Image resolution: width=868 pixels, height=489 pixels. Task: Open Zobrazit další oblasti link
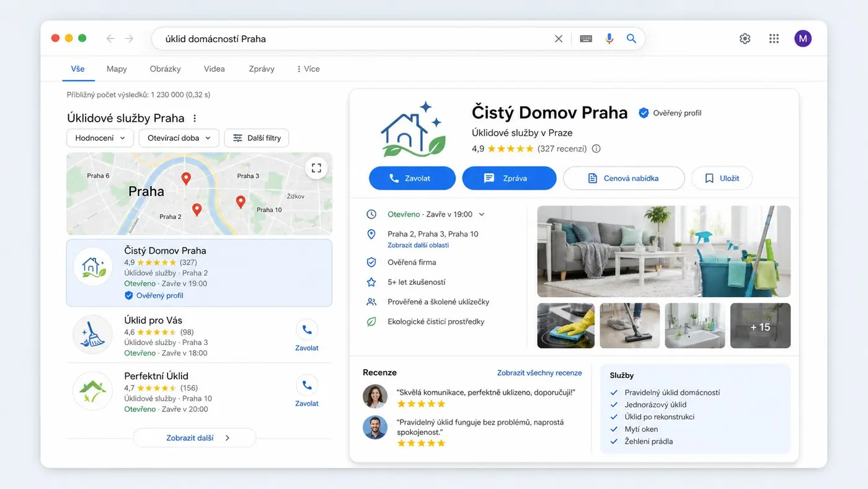(x=418, y=245)
